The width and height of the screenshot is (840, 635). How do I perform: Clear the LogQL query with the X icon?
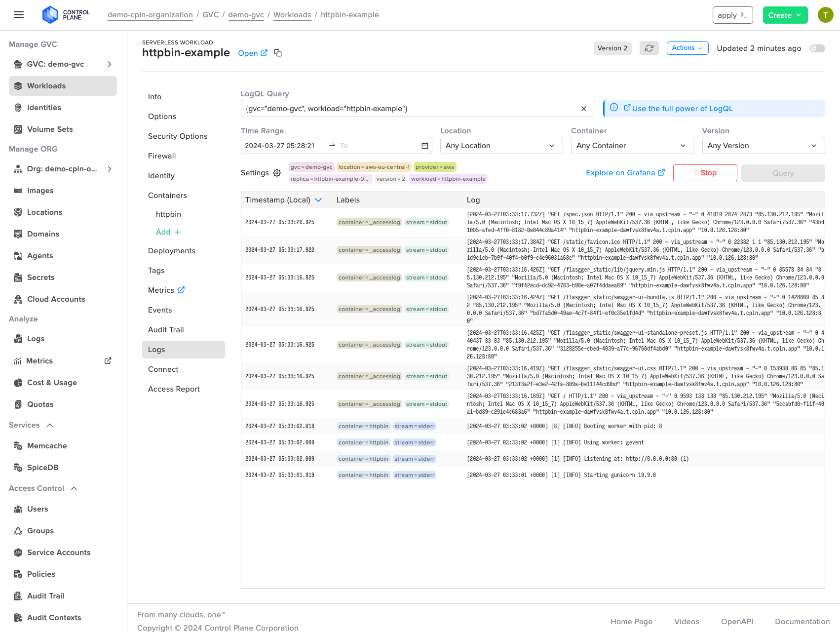coord(584,109)
